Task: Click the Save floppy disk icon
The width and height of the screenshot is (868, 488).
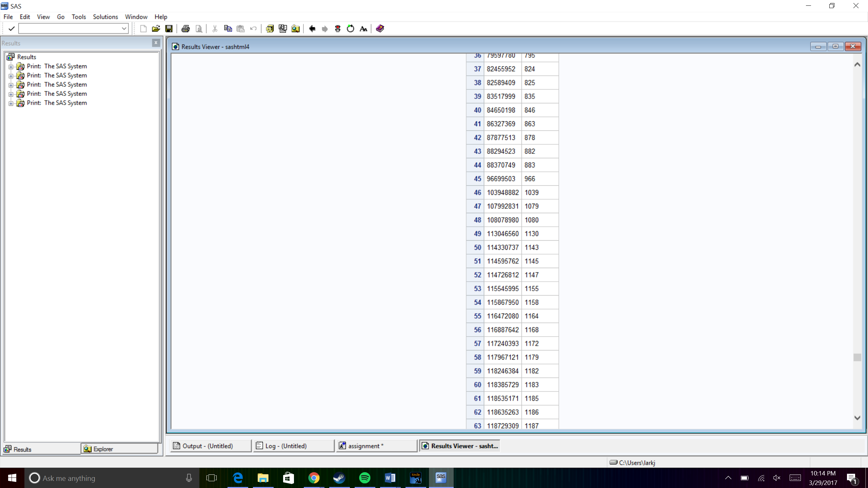Action: point(169,29)
